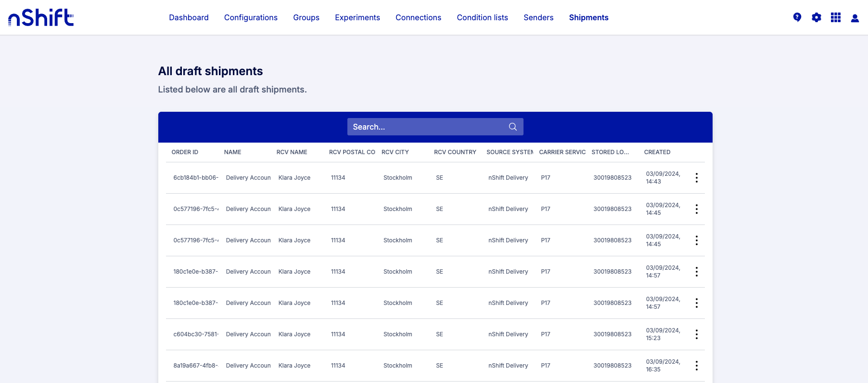The image size is (868, 383).
Task: Expand options for order 8a19a667-4fb8
Action: pyautogui.click(x=696, y=366)
